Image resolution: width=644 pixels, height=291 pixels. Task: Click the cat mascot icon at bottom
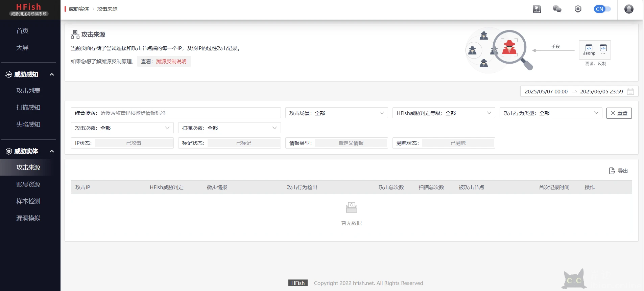coord(574,279)
